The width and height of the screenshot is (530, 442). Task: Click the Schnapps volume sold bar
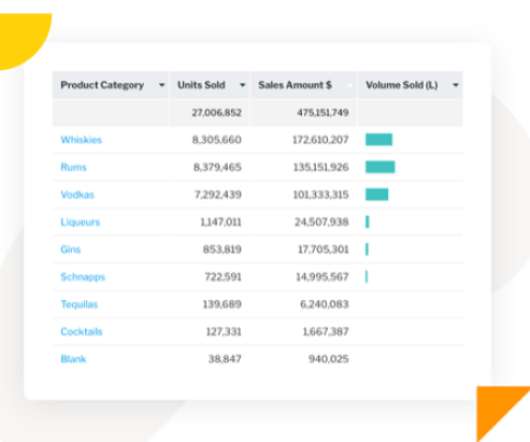coord(367,277)
